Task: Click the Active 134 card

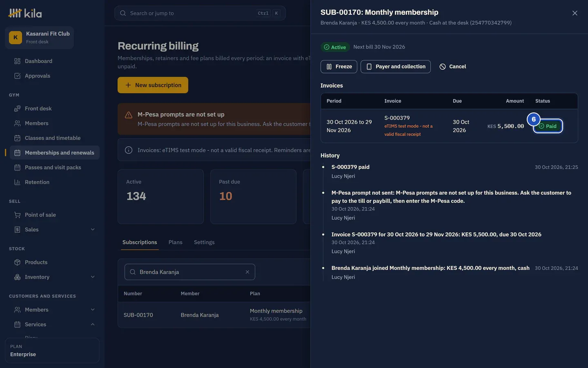Action: (160, 197)
